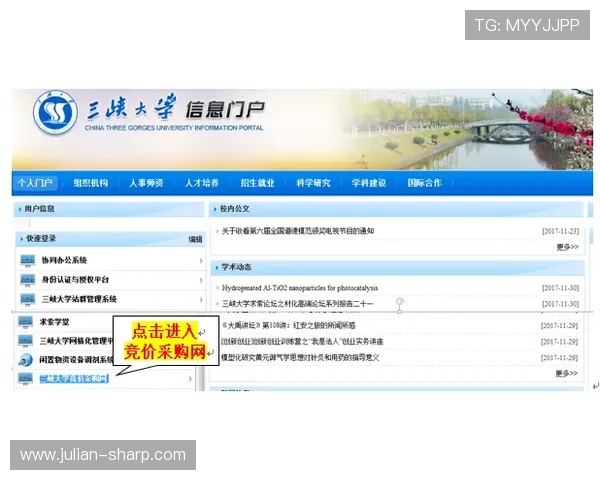Click 更多>> under 校内公文

[x=567, y=247]
